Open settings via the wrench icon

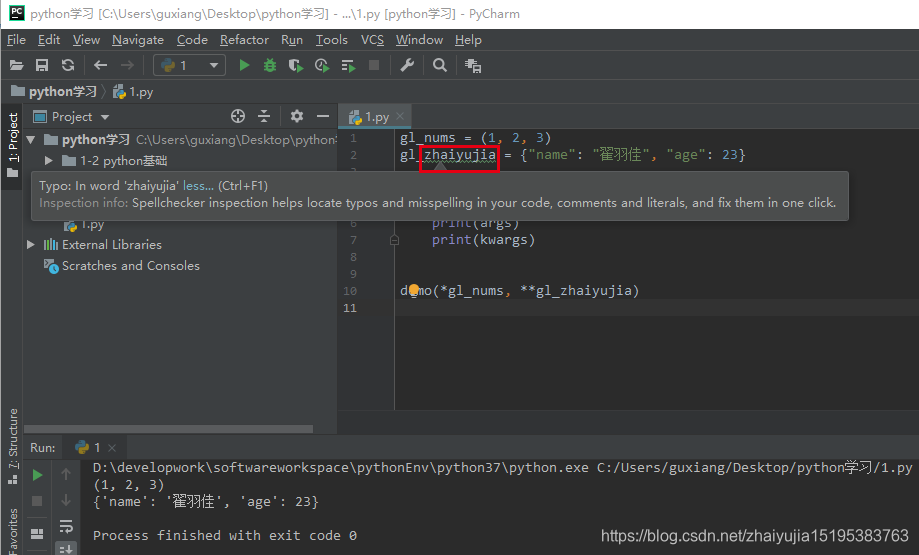[407, 65]
